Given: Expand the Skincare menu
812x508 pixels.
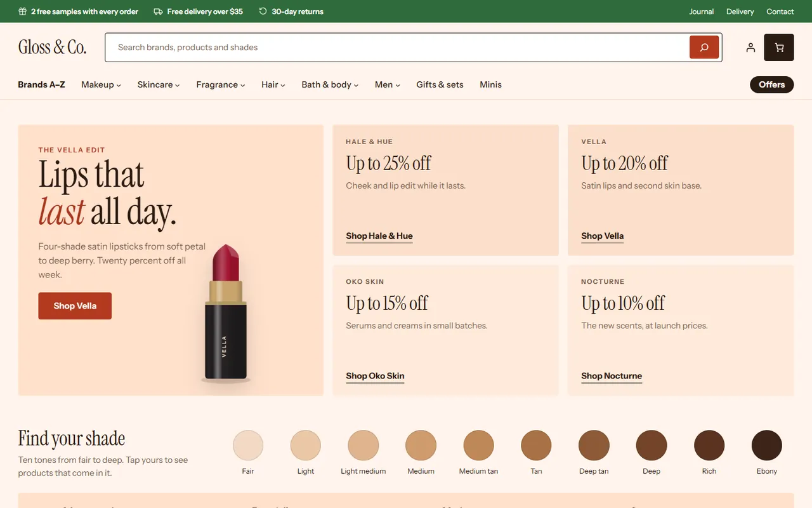Looking at the screenshot, I should [159, 84].
